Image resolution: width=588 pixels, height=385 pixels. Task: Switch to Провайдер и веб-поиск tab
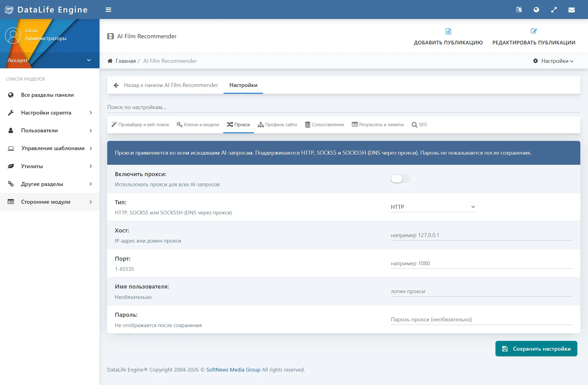point(140,125)
